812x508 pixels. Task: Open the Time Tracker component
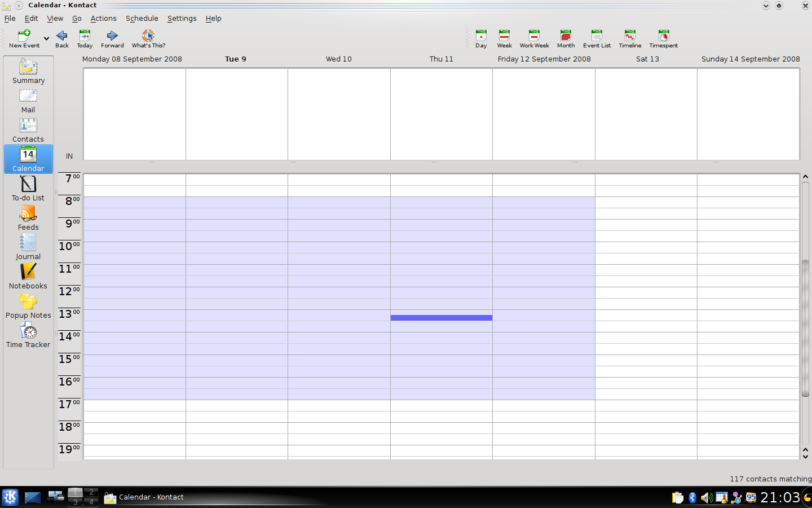coord(28,335)
